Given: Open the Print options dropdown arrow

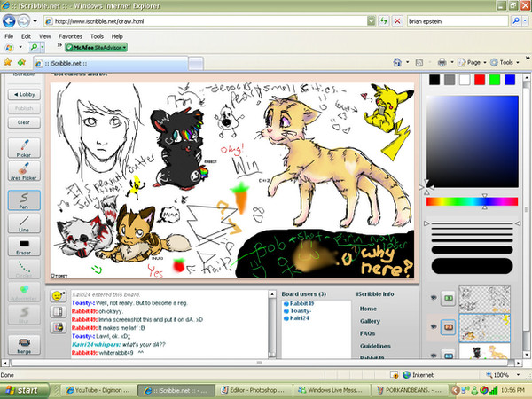Looking at the screenshot, I should click(452, 62).
